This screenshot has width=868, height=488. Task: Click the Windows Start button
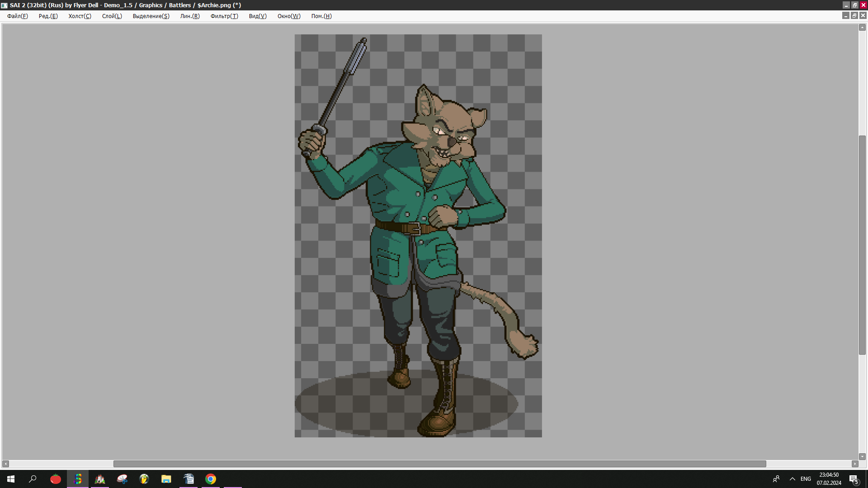[x=11, y=479]
